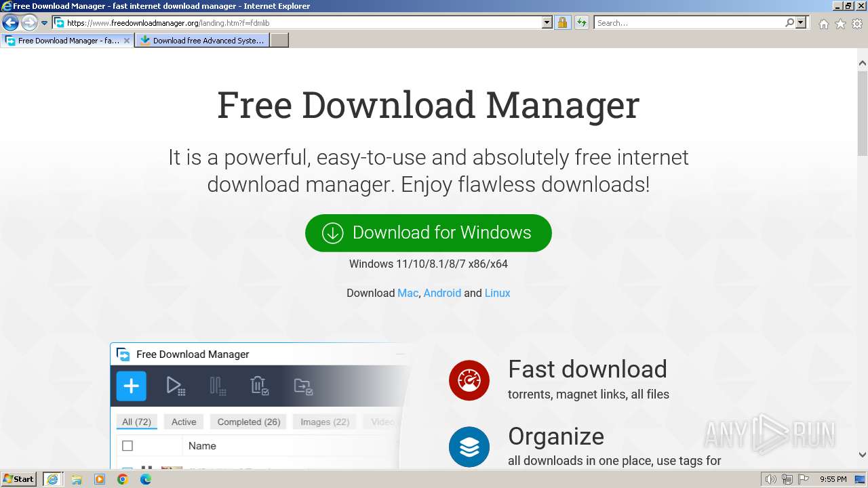Click the start all downloads play icon

click(176, 386)
